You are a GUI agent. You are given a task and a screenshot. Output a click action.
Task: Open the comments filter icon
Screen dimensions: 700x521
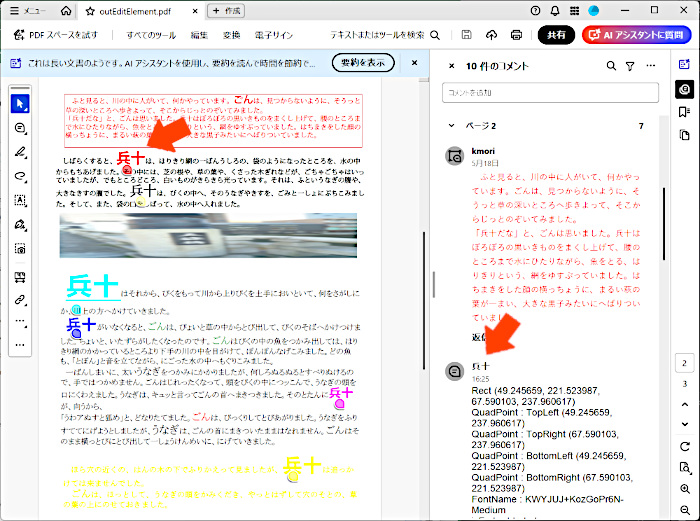[630, 66]
